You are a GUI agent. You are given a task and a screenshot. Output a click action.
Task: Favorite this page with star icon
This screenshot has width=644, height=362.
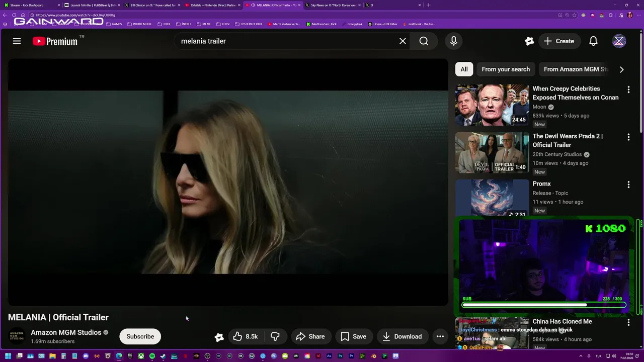(x=574, y=15)
